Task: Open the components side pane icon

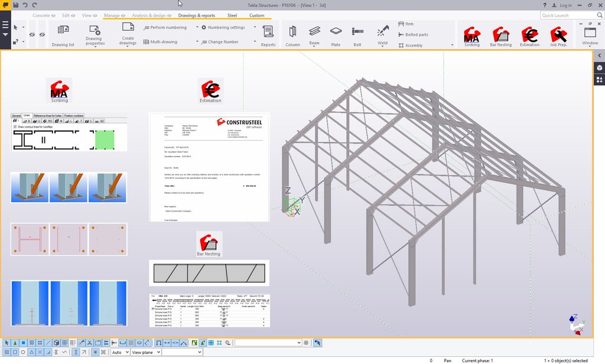Action: pos(599,80)
